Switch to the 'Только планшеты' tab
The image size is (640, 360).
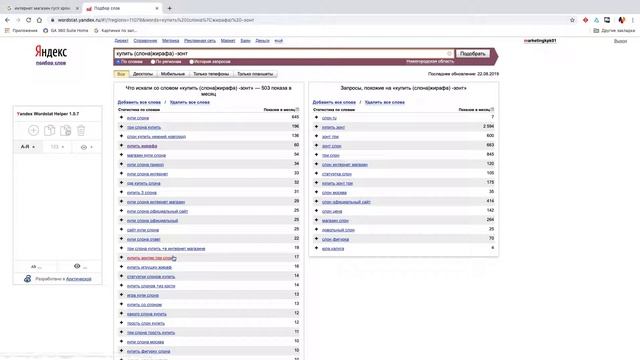(255, 74)
